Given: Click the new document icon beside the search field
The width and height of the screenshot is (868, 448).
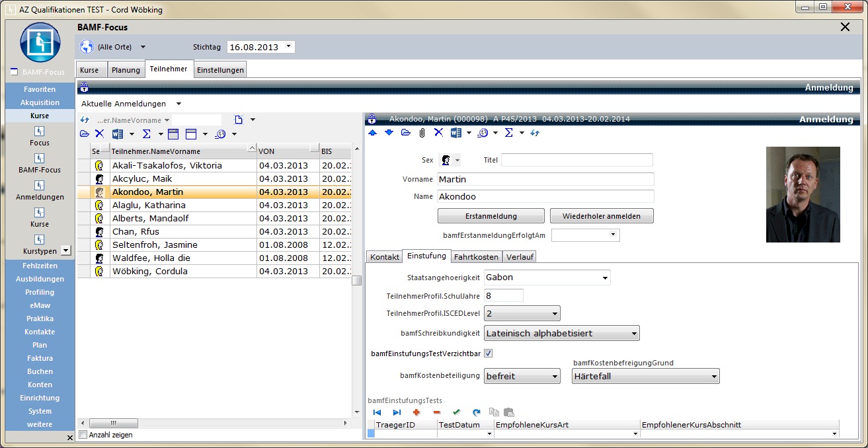Looking at the screenshot, I should 239,120.
